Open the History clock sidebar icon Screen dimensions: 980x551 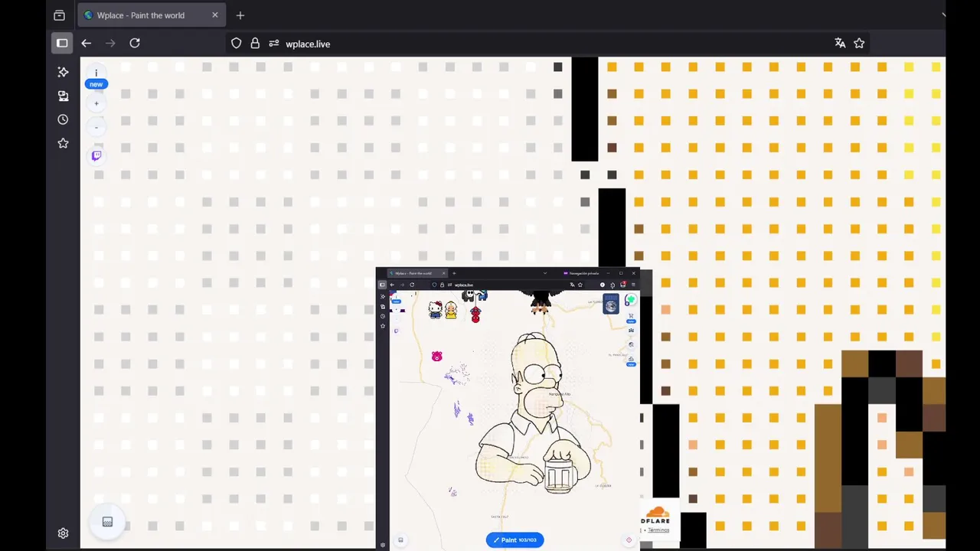[63, 119]
